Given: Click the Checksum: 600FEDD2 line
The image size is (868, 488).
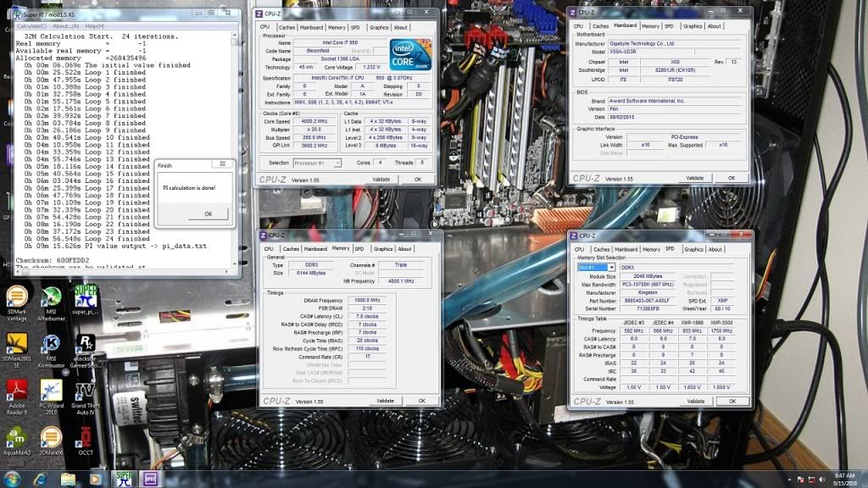Looking at the screenshot, I should coord(53,260).
